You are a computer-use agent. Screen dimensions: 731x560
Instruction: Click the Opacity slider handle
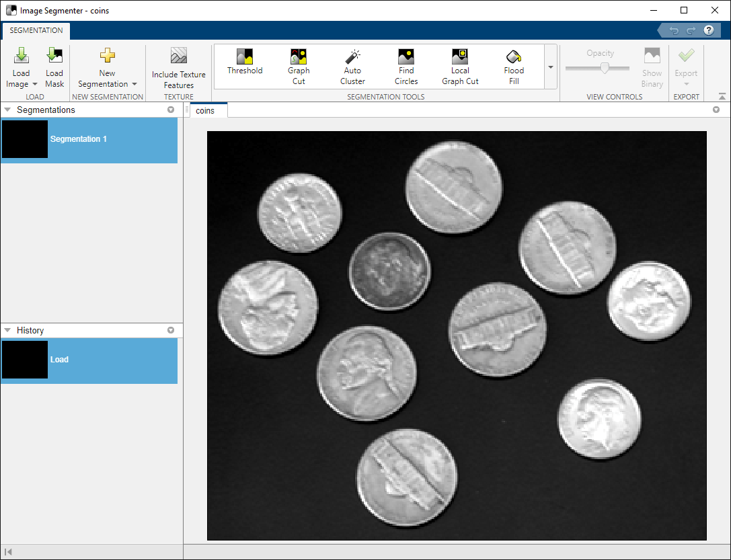coord(605,68)
